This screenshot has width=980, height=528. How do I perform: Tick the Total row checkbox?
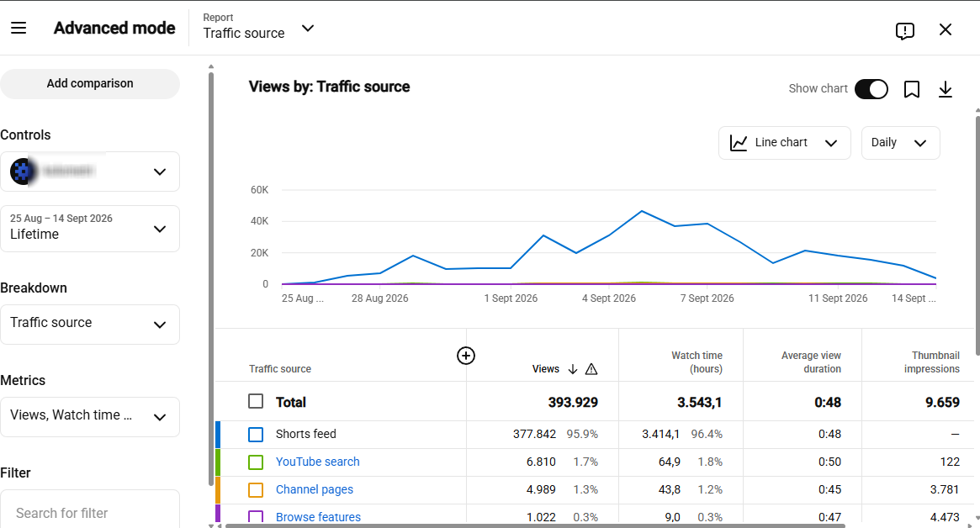point(256,401)
